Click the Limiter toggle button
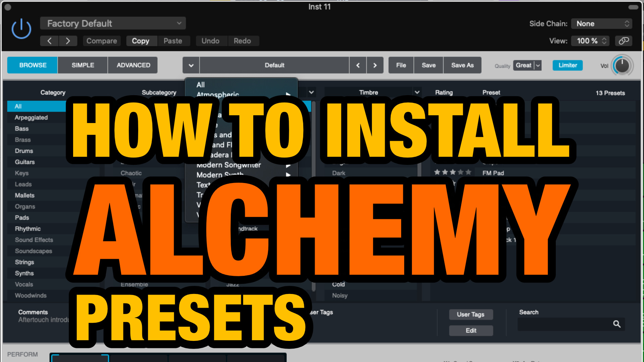This screenshot has width=644, height=362. (567, 65)
